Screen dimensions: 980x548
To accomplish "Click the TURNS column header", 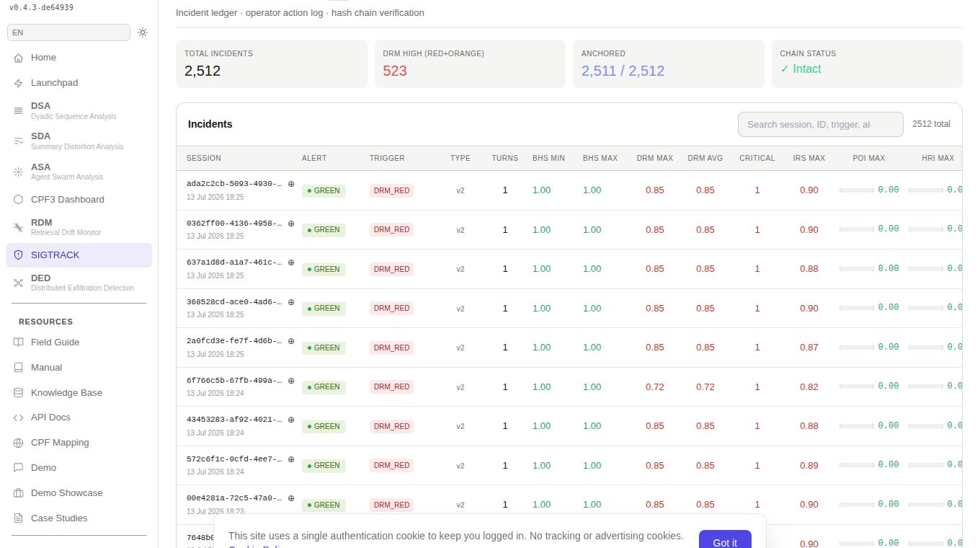I will pos(505,158).
